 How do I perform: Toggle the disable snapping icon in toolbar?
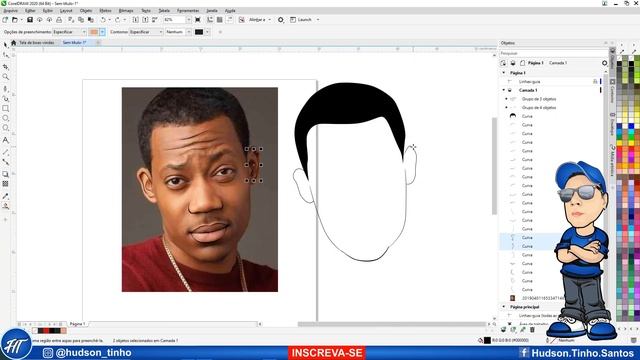coord(242,20)
